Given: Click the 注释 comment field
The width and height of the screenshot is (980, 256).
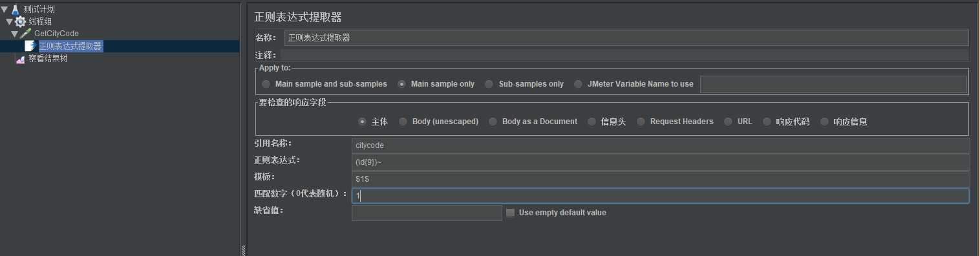Looking at the screenshot, I should [624, 55].
